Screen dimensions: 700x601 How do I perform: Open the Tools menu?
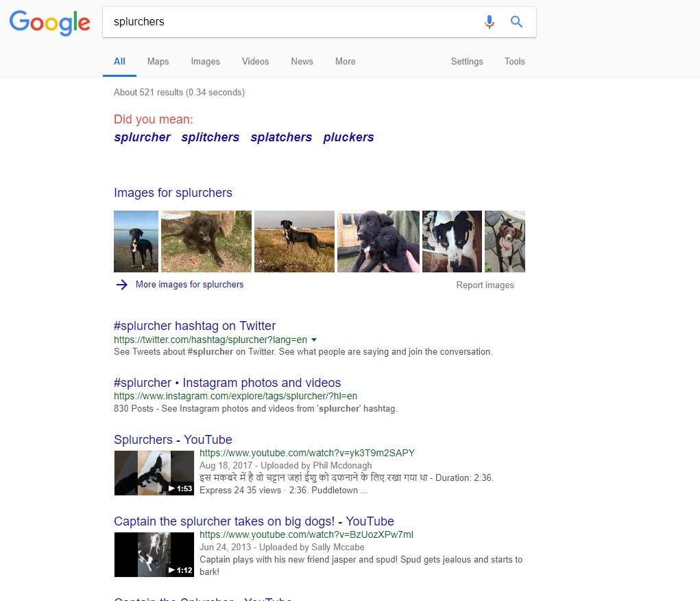[515, 61]
